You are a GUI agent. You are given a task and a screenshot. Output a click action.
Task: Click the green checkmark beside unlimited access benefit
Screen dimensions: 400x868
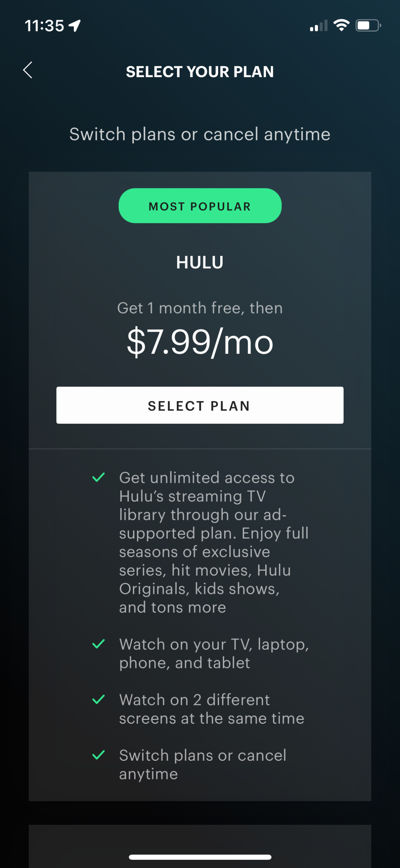98,477
